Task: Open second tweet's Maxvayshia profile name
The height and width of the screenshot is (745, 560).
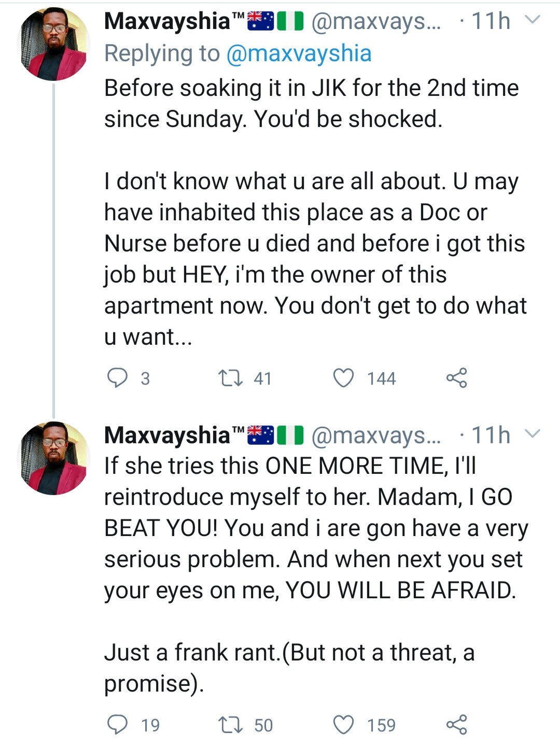Action: tap(167, 435)
